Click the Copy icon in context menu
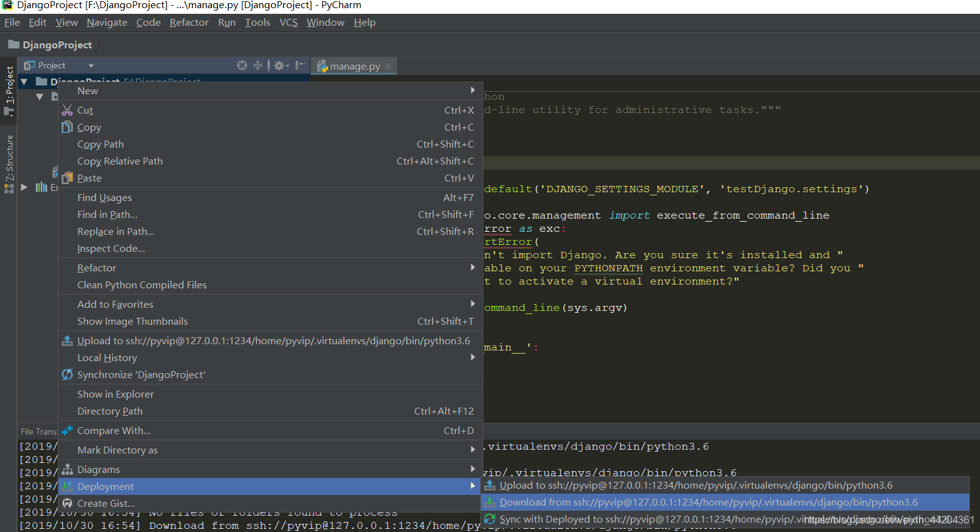Screen dimensions: 980x532 (x=67, y=128)
